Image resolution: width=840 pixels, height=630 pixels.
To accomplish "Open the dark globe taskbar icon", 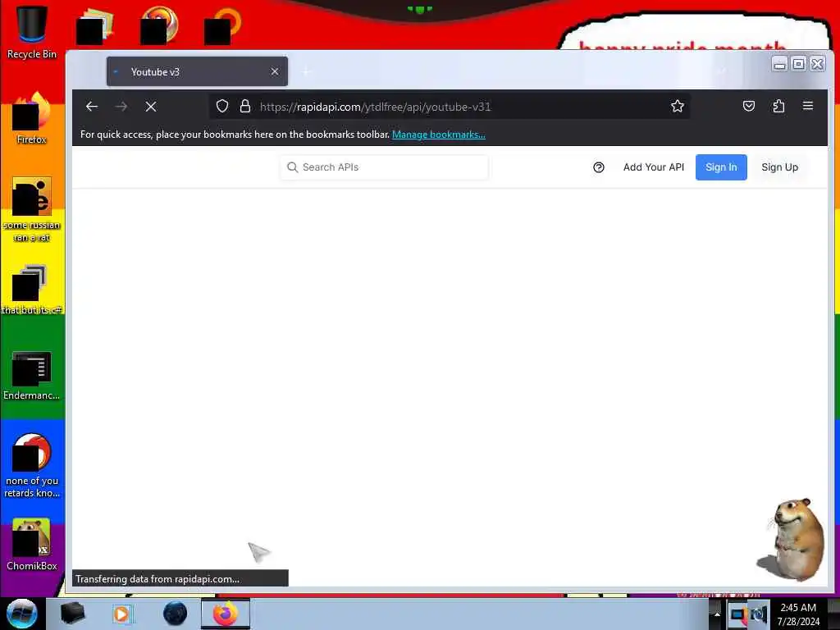I will coord(175,614).
